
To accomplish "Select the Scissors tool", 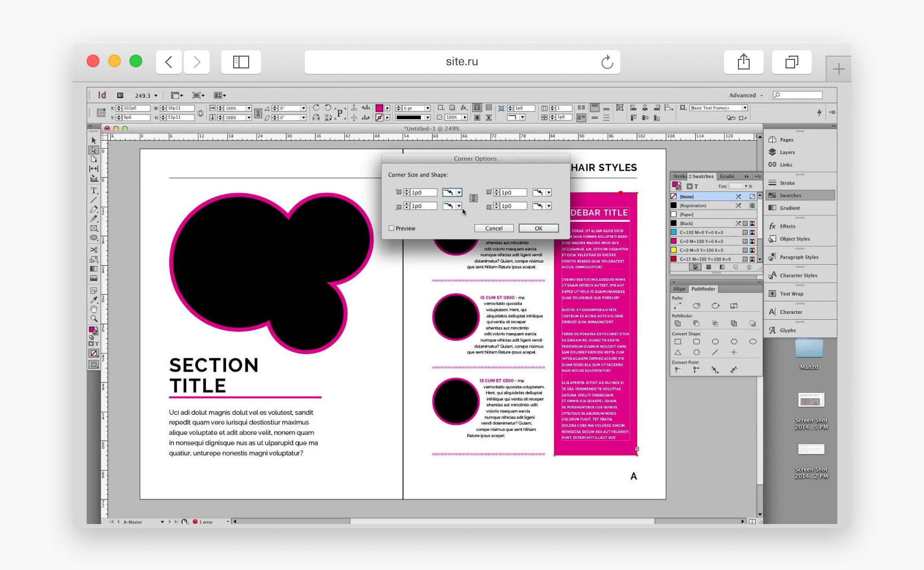I will 94,250.
